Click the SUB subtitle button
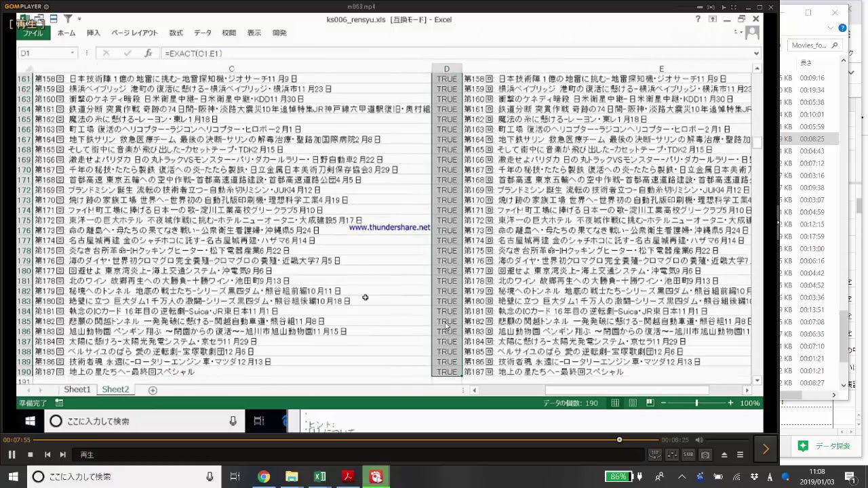The width and height of the screenshot is (868, 488). [688, 455]
